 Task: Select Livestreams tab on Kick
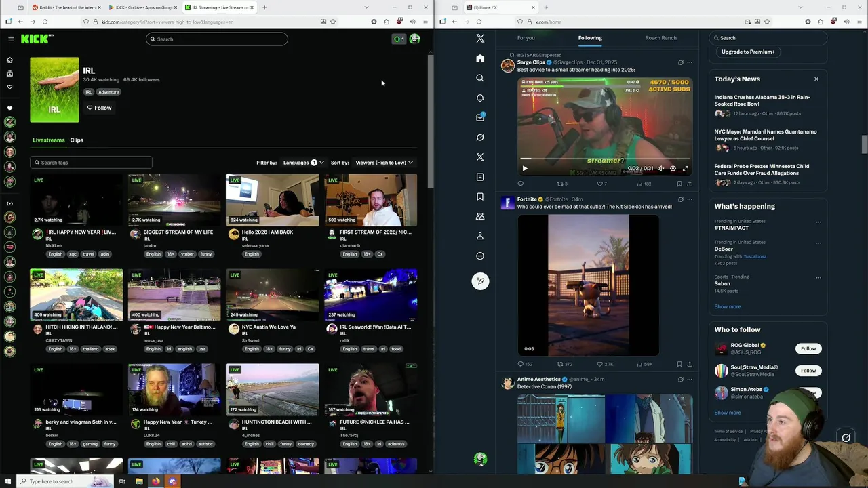point(49,140)
